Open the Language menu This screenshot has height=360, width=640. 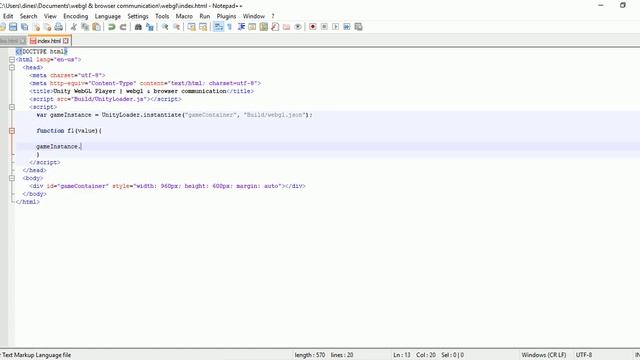[108, 16]
